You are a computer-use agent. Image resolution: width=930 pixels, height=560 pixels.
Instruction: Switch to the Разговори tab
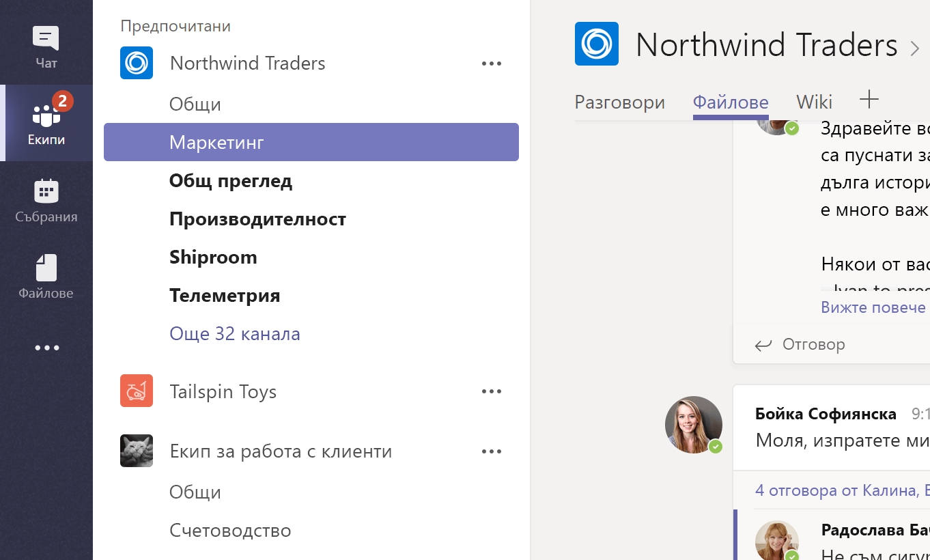[x=619, y=102]
